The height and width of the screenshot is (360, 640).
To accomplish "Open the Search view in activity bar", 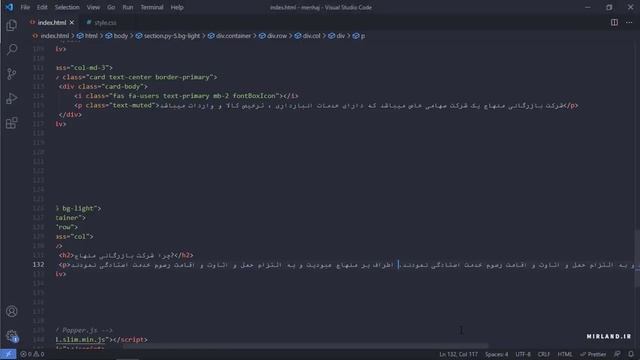I will [x=11, y=49].
